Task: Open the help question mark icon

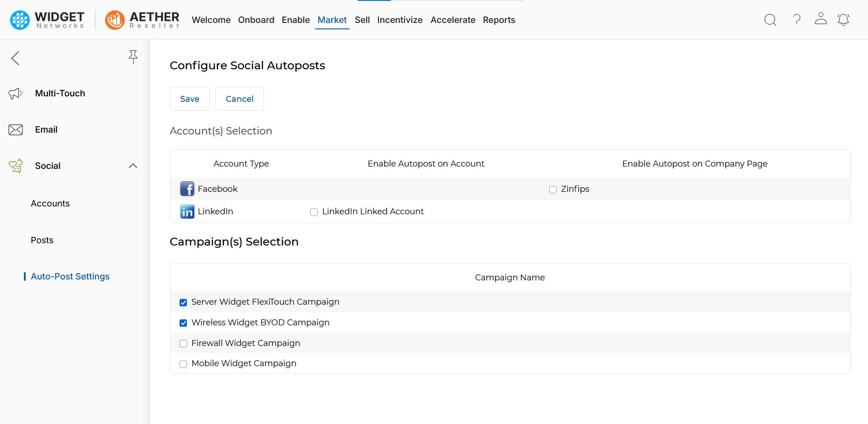Action: (797, 20)
